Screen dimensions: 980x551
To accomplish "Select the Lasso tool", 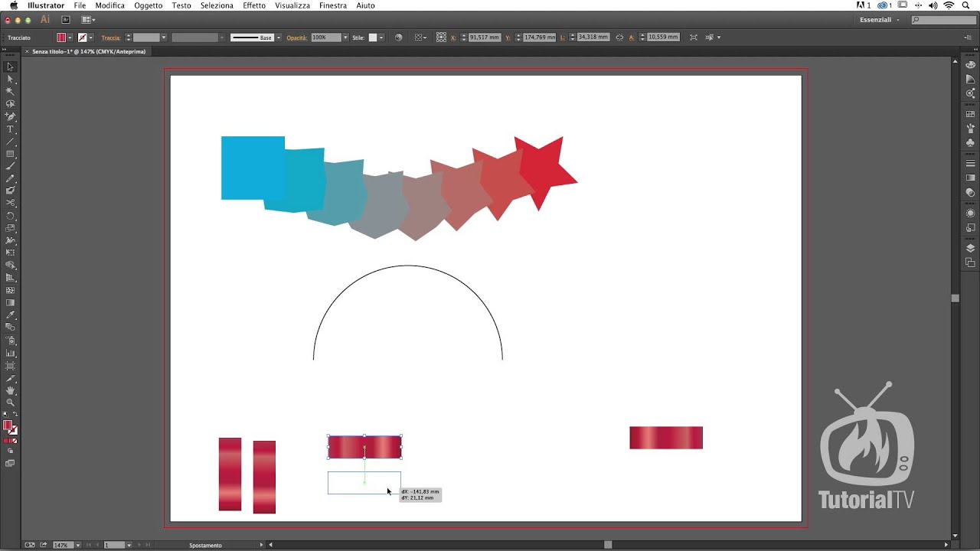I will pyautogui.click(x=10, y=103).
